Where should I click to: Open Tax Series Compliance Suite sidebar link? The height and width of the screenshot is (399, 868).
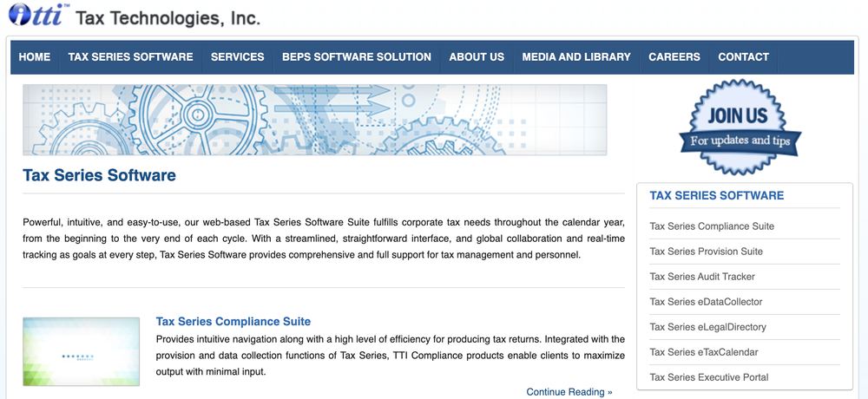(712, 226)
